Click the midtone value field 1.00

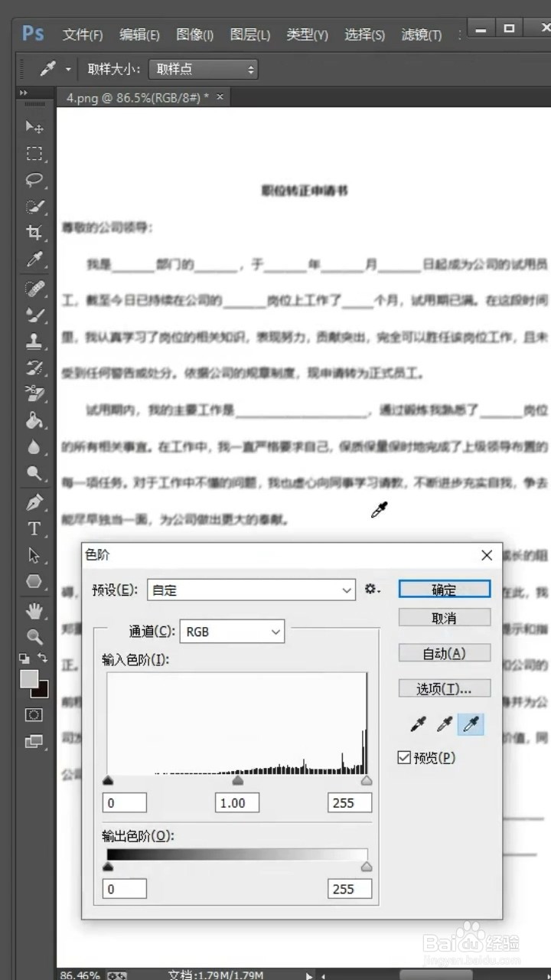(x=237, y=802)
